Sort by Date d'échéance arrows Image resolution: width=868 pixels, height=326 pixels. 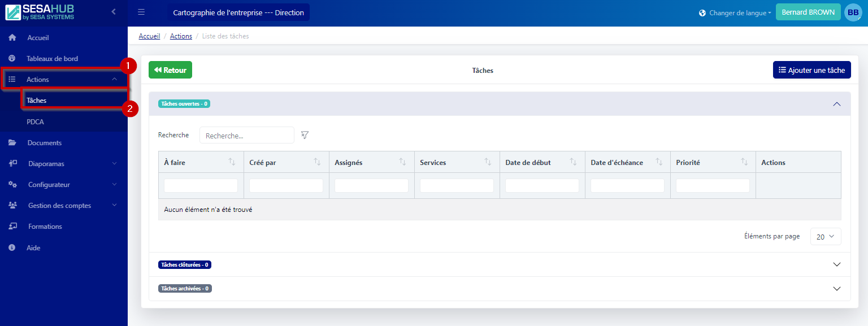pos(659,162)
